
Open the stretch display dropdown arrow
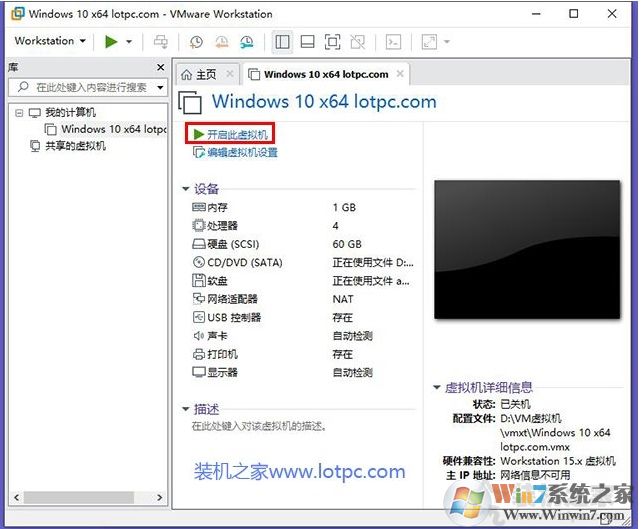point(447,41)
